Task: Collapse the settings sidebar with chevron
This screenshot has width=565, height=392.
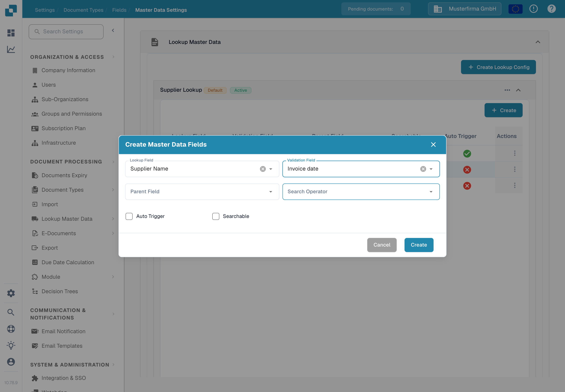Action: click(x=113, y=30)
